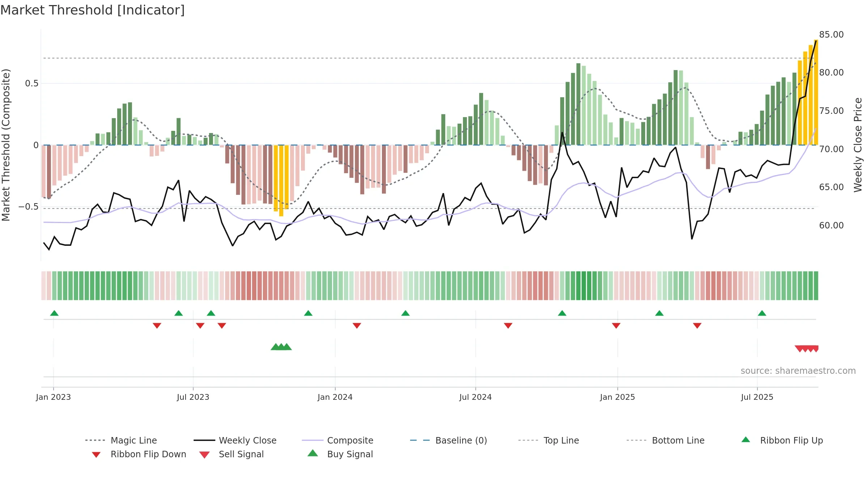
Task: Click the Sell Signal triangle cluster at chart end
Action: click(807, 349)
